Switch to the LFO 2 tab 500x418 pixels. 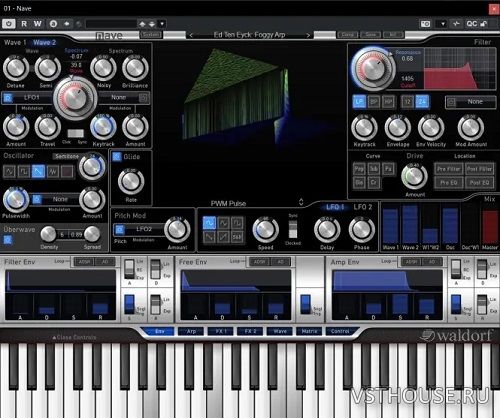(x=363, y=207)
